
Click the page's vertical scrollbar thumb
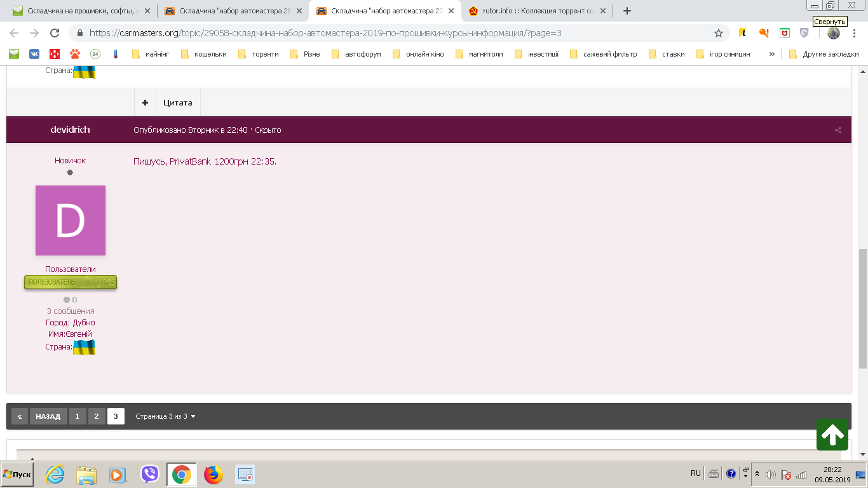[862, 308]
